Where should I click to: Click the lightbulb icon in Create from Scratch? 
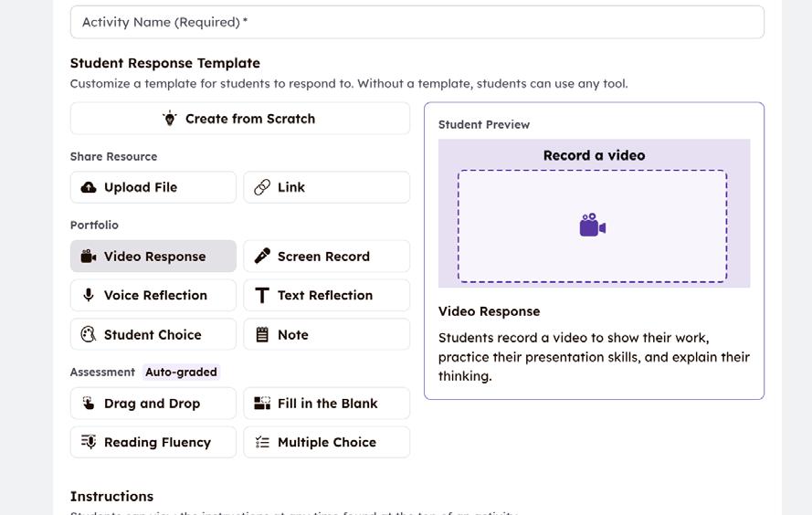(x=169, y=119)
